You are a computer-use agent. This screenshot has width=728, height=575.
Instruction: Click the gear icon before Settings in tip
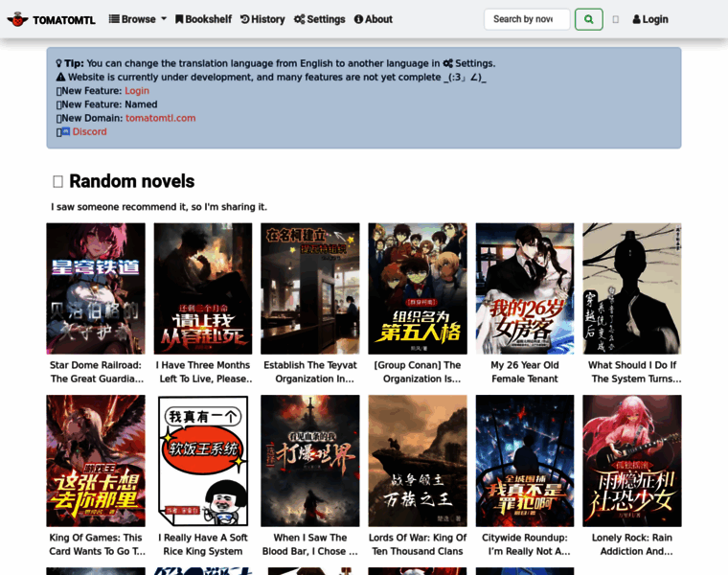coord(447,63)
